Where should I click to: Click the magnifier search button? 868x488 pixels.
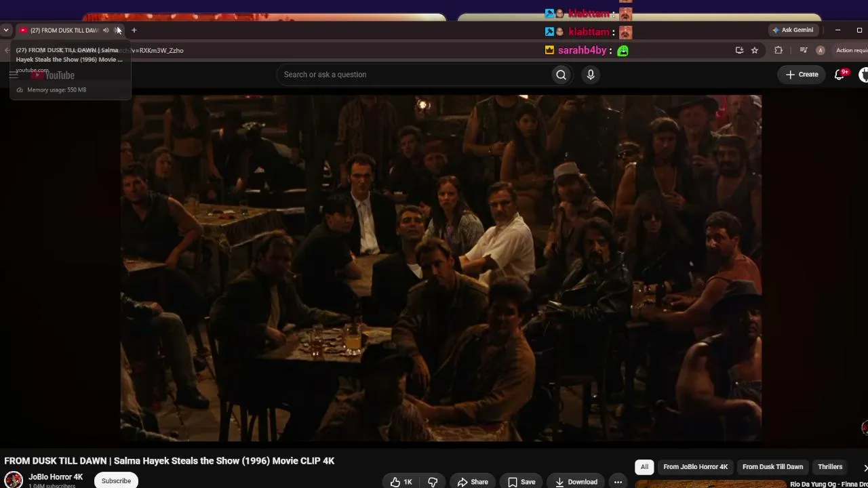(x=561, y=75)
